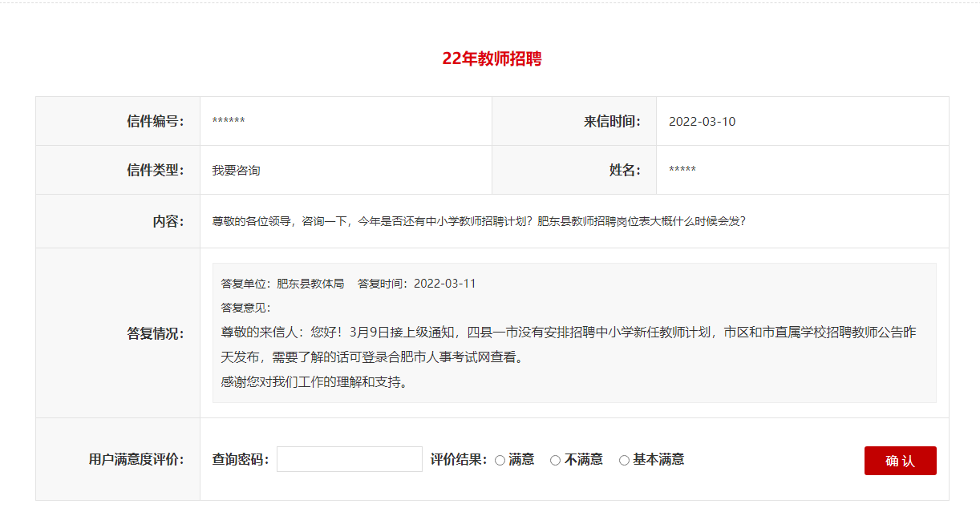This screenshot has height=516, width=980.
Task: Click the 信件类型 label
Action: (155, 170)
